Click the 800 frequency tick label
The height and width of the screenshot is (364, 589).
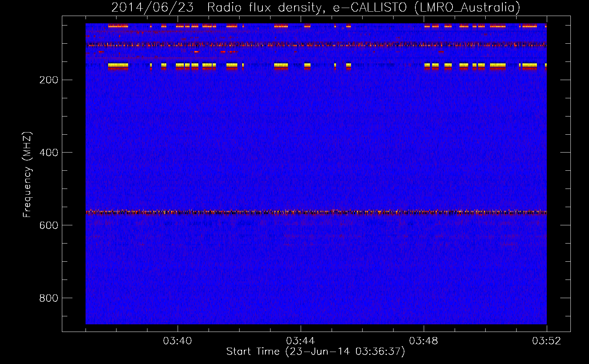pyautogui.click(x=49, y=298)
